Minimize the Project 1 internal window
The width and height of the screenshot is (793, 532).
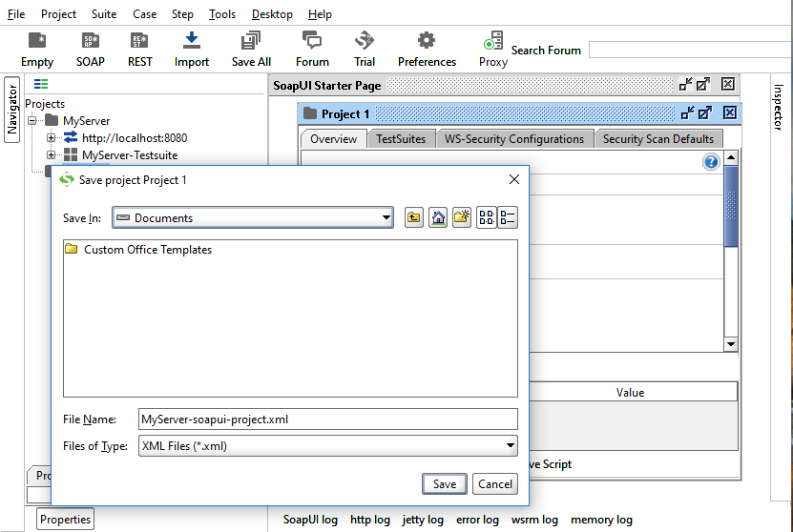click(688, 113)
